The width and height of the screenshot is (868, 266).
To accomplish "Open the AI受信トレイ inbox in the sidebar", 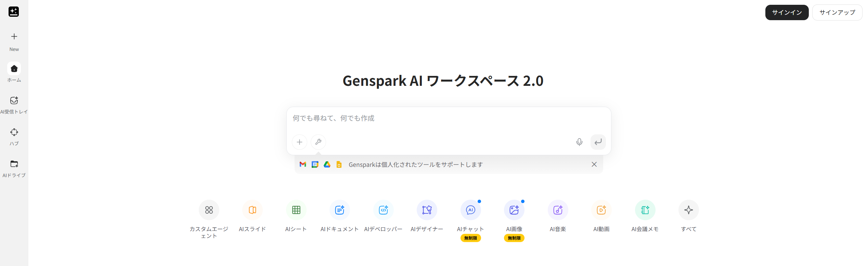I will [14, 101].
